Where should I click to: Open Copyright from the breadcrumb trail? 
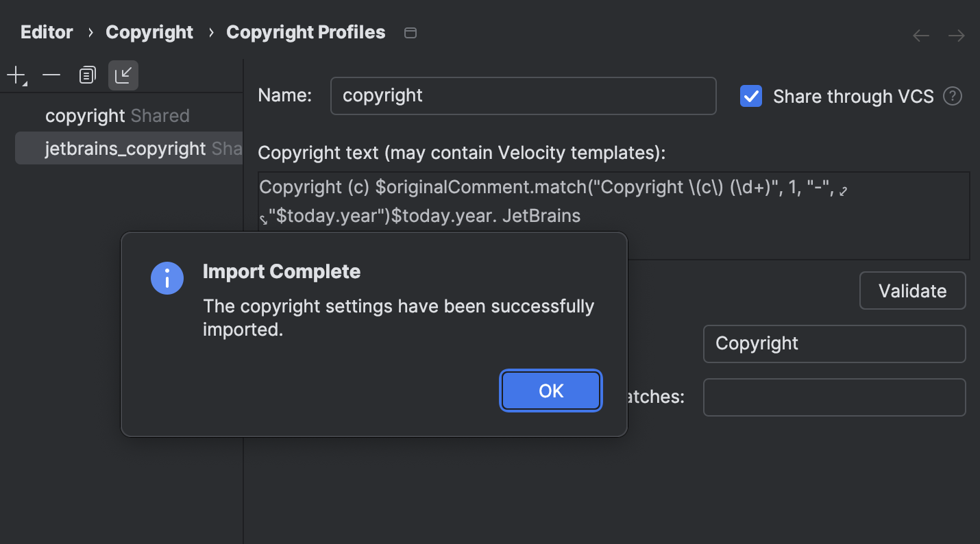pos(149,32)
